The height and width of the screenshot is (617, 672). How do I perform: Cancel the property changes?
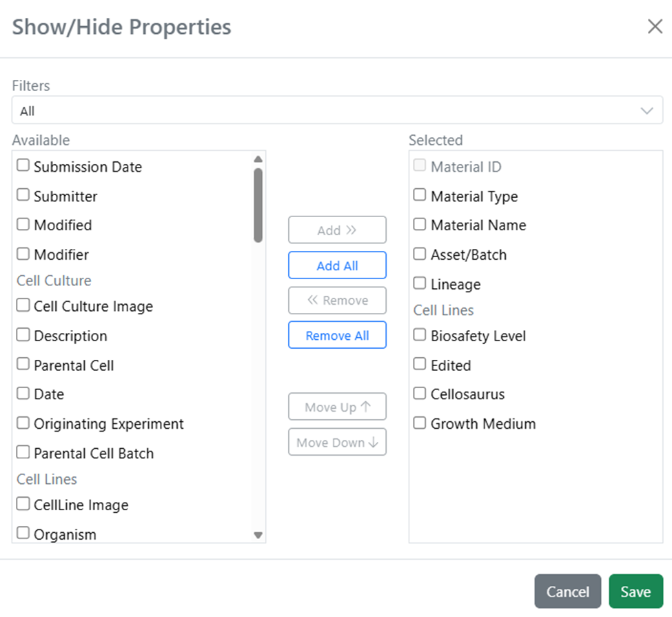567,591
